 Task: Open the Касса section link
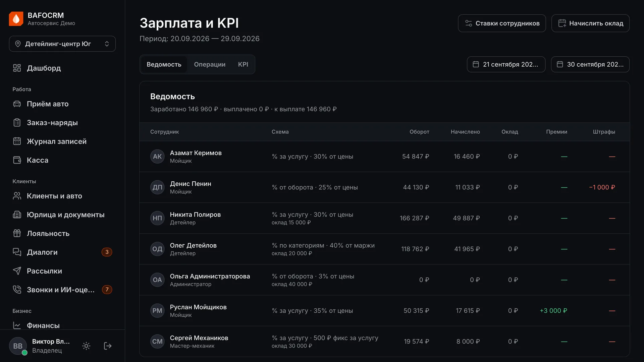(x=62, y=160)
